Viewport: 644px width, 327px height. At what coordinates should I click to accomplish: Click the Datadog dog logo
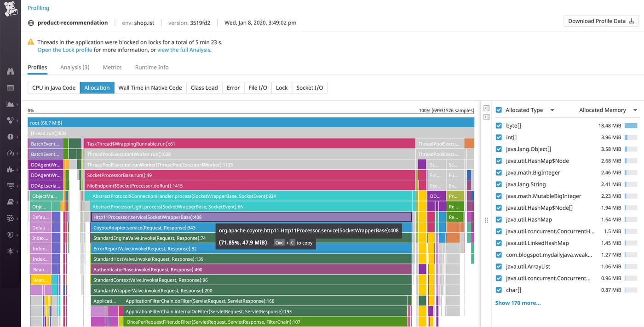[10, 9]
